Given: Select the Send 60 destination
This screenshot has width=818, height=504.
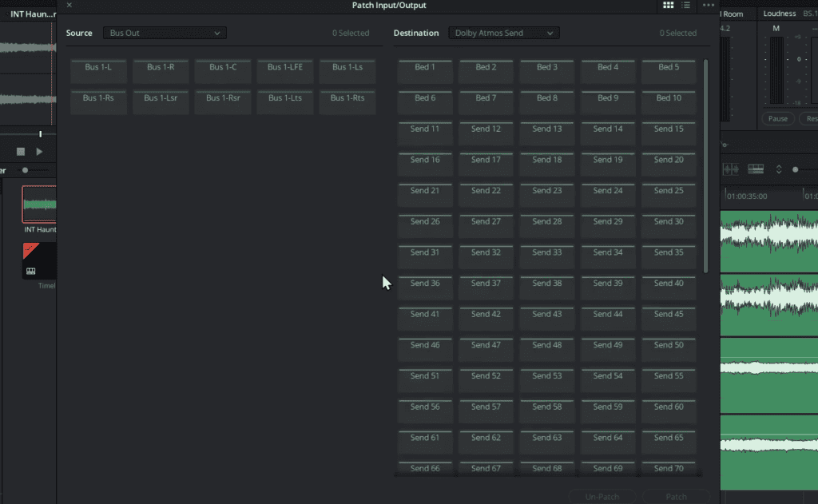Looking at the screenshot, I should 669,411.
